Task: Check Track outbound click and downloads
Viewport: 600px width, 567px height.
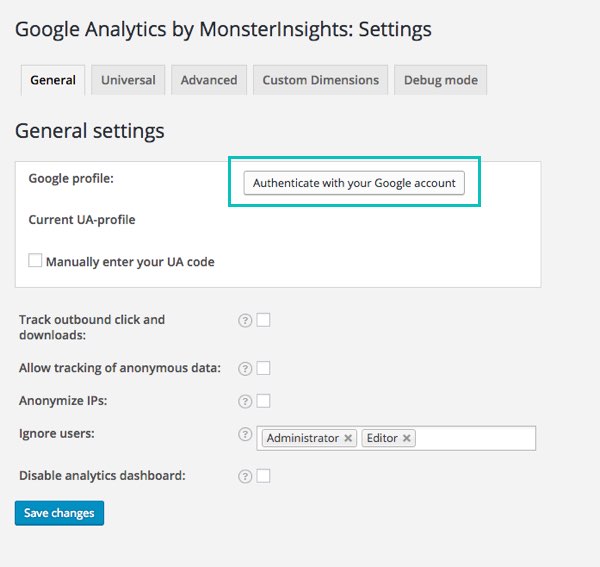Action: pyautogui.click(x=264, y=320)
